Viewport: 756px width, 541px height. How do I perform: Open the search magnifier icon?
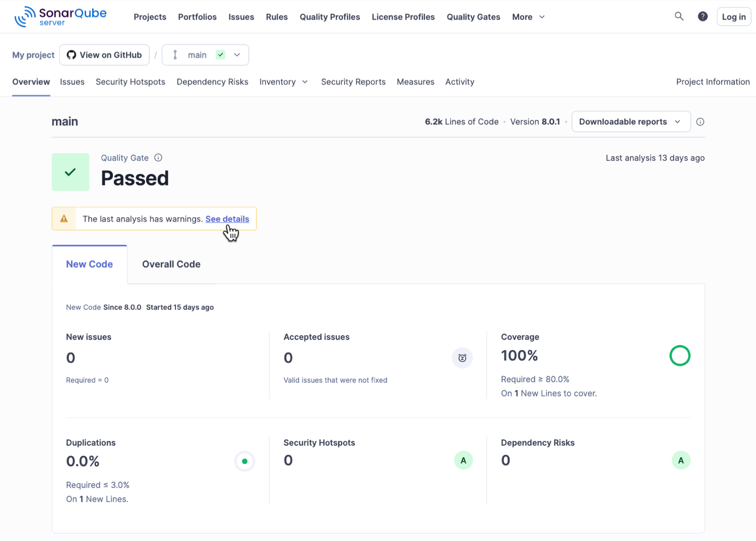[679, 16]
